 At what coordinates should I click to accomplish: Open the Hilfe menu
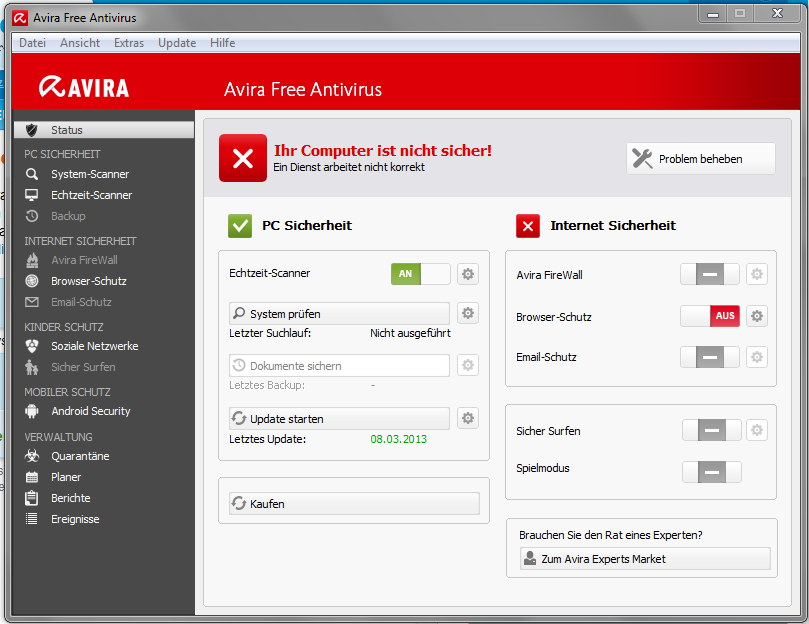point(222,43)
